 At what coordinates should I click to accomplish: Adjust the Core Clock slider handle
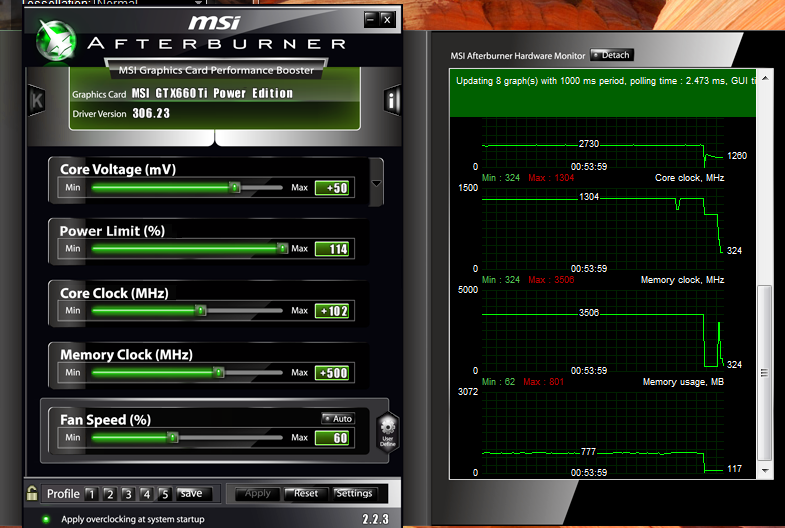[200, 310]
